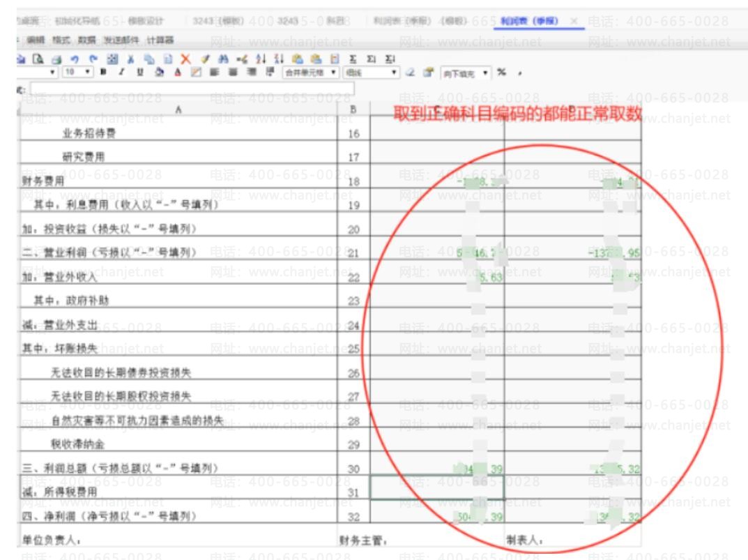Click the format brush icon
Viewport: 748px width, 560px height.
click(205, 59)
